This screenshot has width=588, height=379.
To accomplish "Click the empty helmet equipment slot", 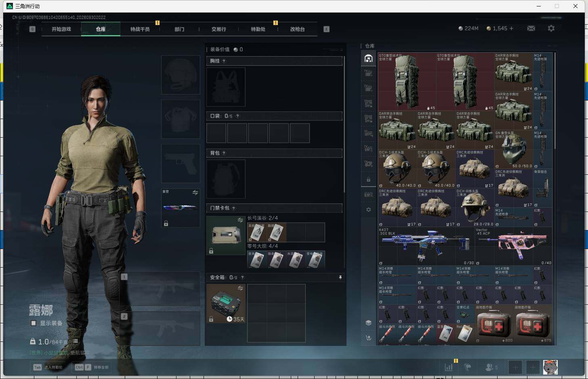I will 181,75.
